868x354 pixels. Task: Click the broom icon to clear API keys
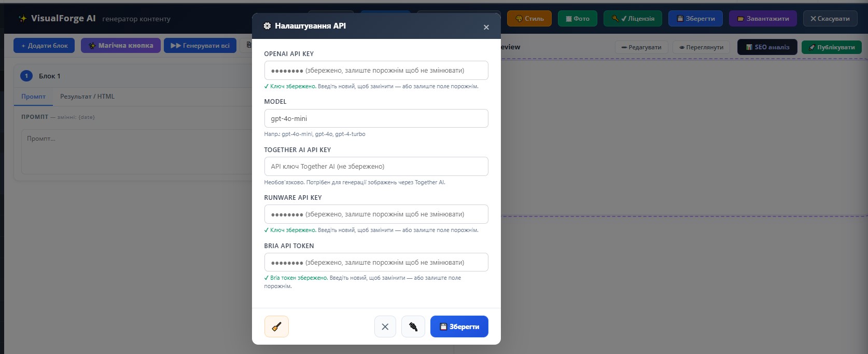[x=276, y=326]
